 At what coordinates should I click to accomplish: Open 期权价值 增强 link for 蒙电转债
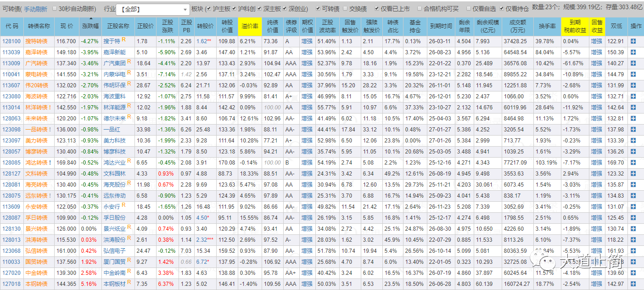pos(307,74)
